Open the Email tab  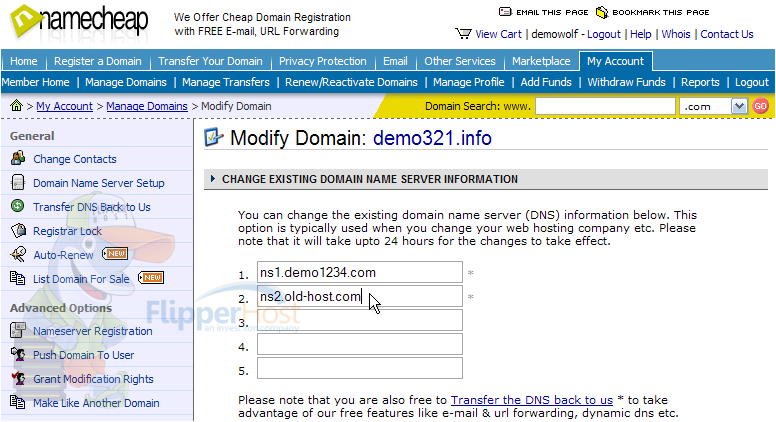395,61
